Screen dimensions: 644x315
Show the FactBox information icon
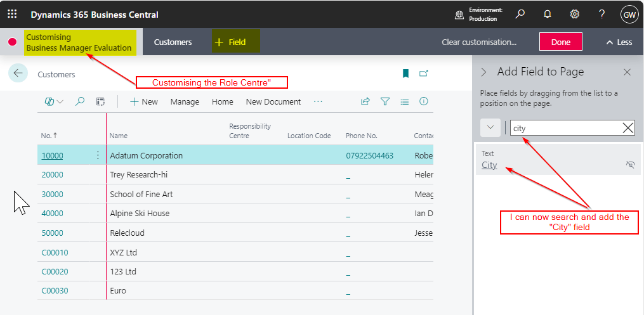pyautogui.click(x=424, y=101)
